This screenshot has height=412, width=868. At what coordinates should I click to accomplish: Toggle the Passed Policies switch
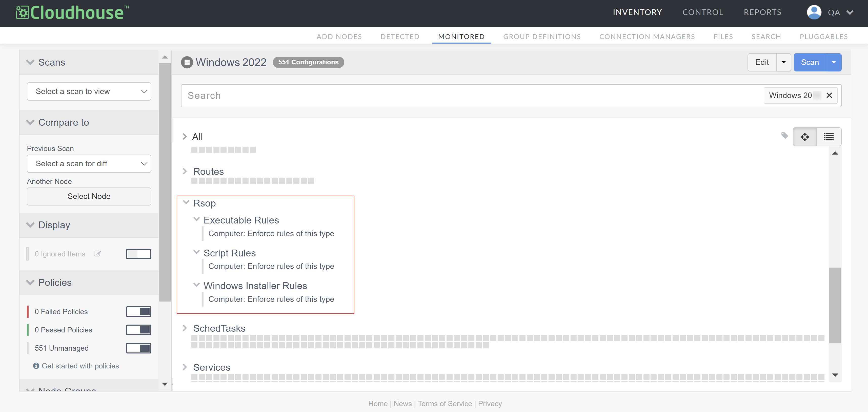coord(138,330)
